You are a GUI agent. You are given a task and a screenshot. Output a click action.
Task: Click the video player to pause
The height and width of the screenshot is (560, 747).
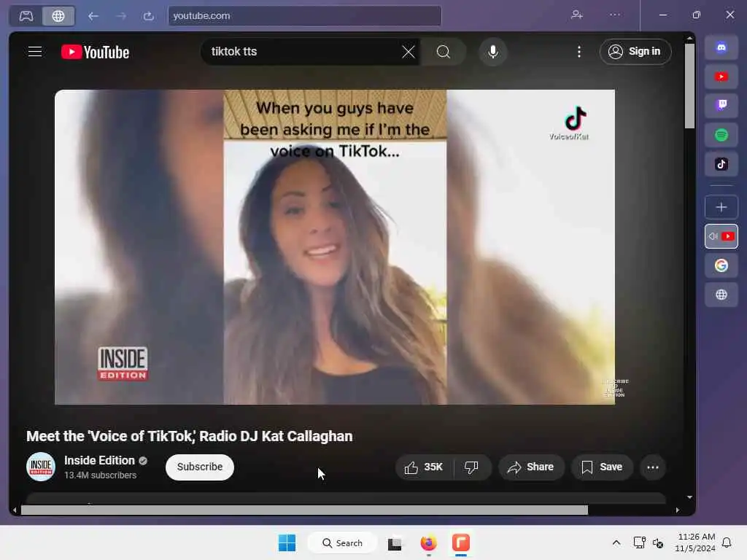click(334, 246)
